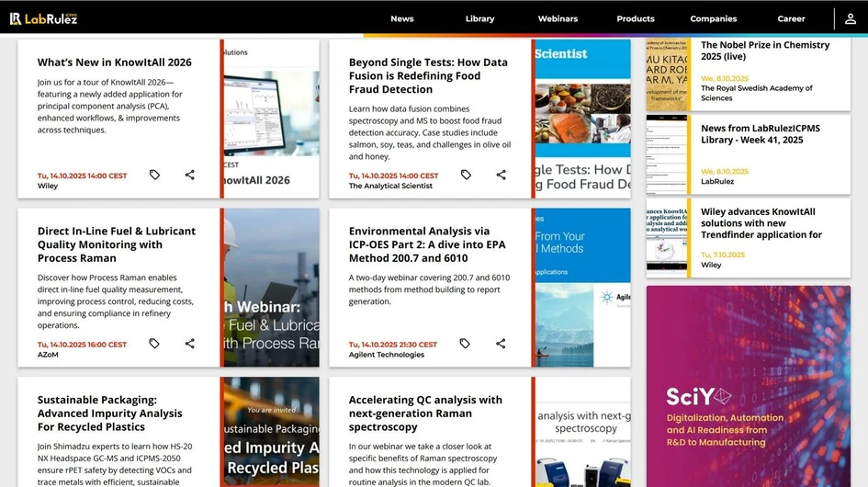Open 'Beyond Single Tests' food fraud title

coord(428,76)
